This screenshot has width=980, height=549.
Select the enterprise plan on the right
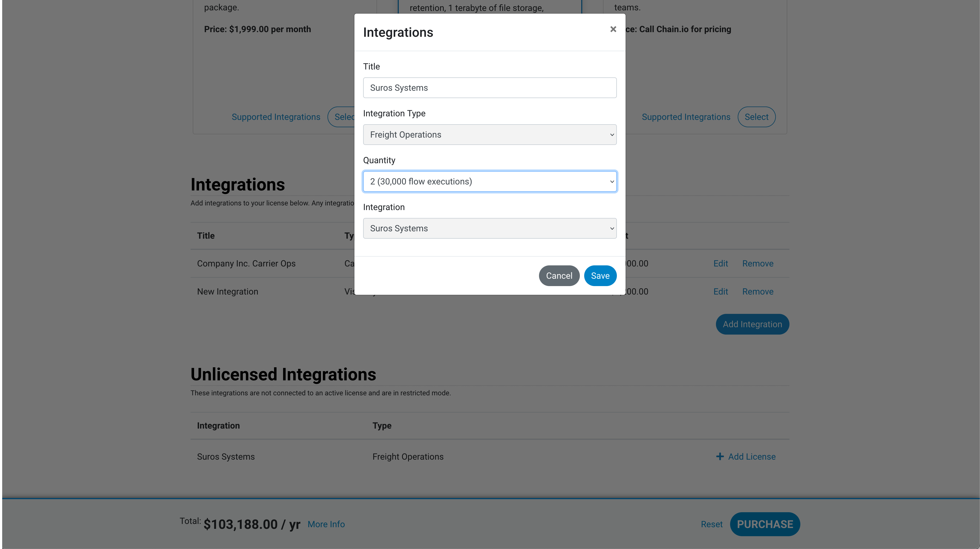click(x=756, y=117)
